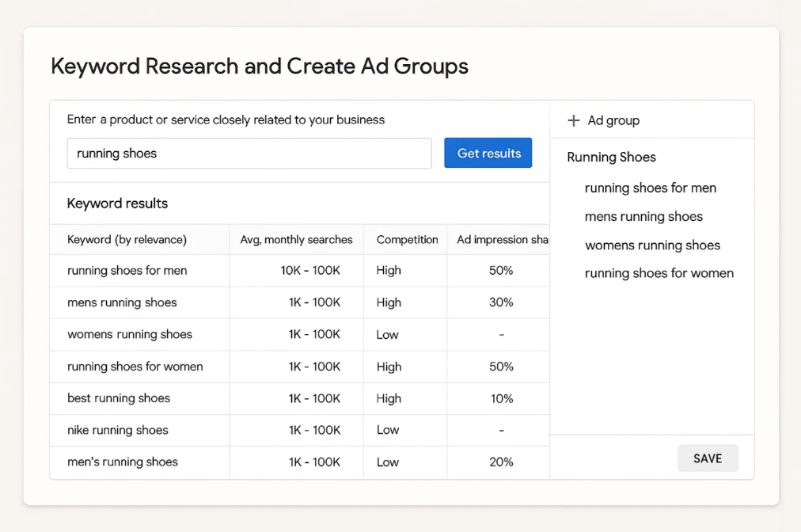Click 'running shoes for women' in the ad group list
Screen dimensions: 801x532
659,273
